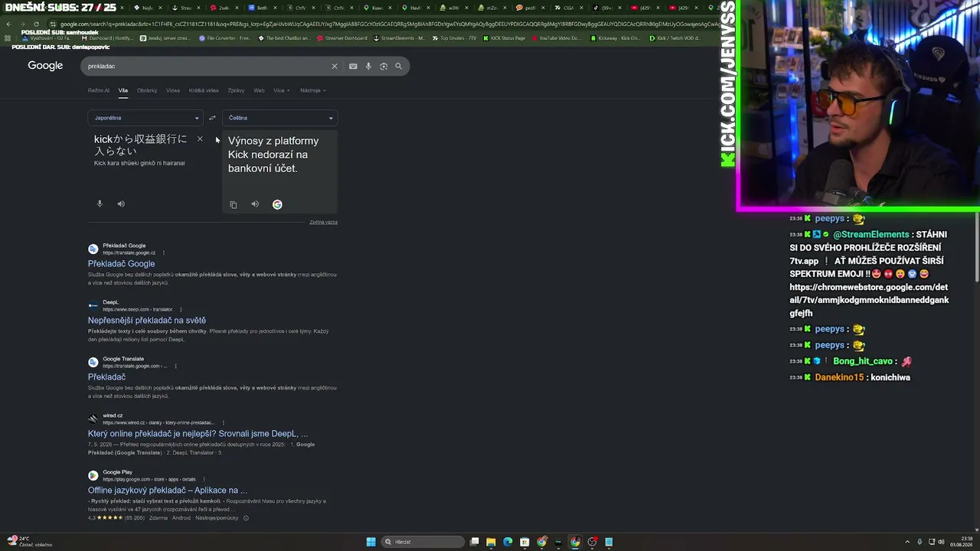Open Google Lens image search

tap(384, 66)
